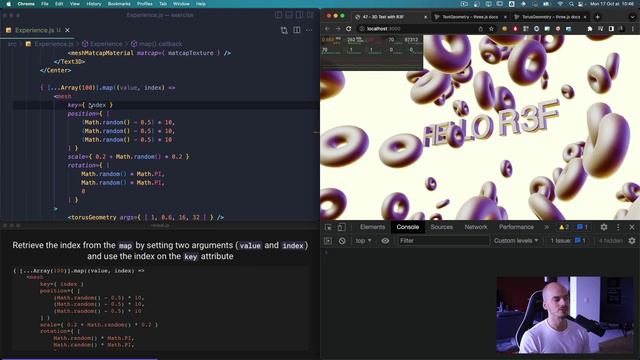Click the '1 Issue' link in the console
The width and height of the screenshot is (640, 360).
(x=568, y=241)
